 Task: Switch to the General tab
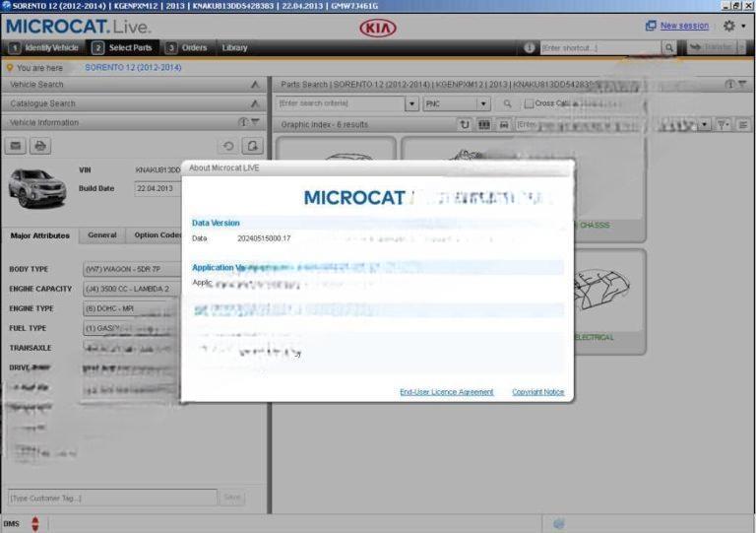(102, 234)
